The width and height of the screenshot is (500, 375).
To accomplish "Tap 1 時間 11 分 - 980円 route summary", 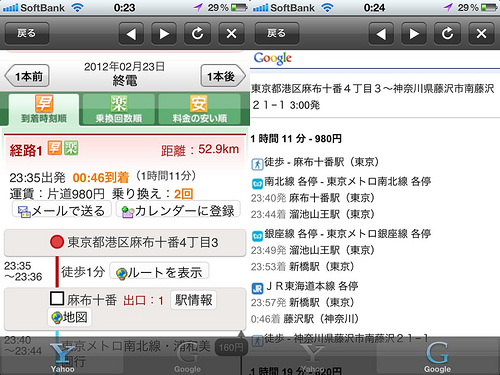I will click(x=296, y=138).
